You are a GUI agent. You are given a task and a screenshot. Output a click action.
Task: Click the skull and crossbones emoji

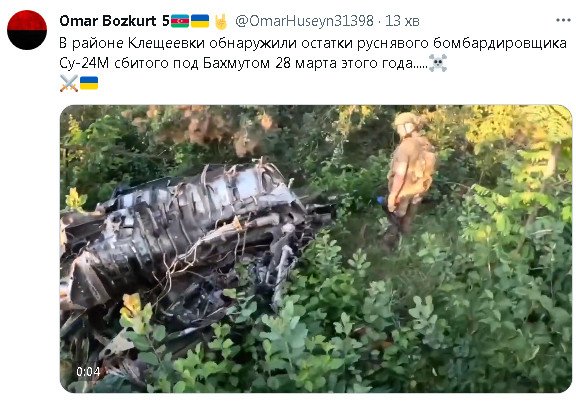point(438,63)
